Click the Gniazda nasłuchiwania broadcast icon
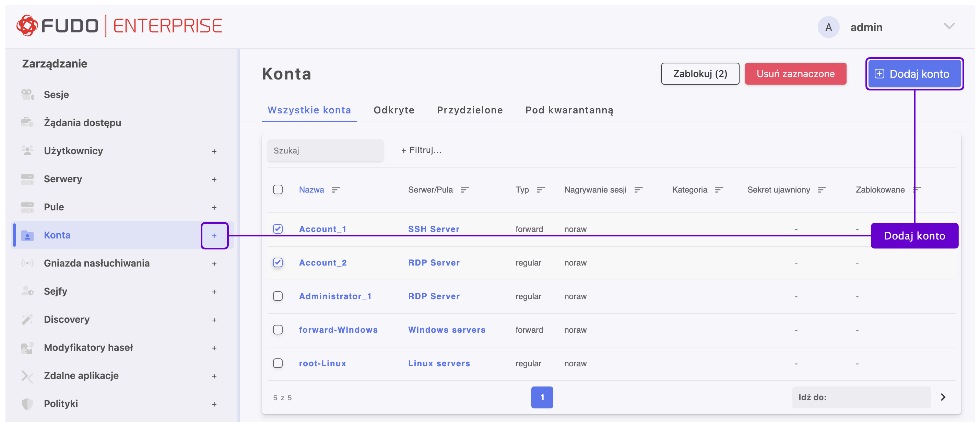This screenshot has width=980, height=430. coord(27,263)
